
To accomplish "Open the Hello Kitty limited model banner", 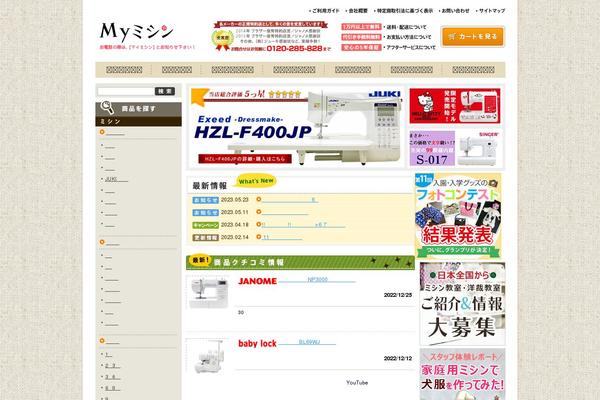I will [x=455, y=106].
